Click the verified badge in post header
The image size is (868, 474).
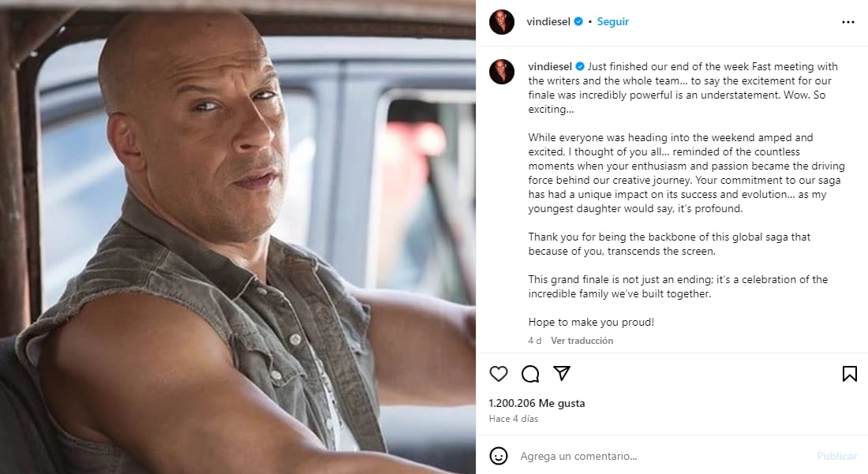(578, 22)
